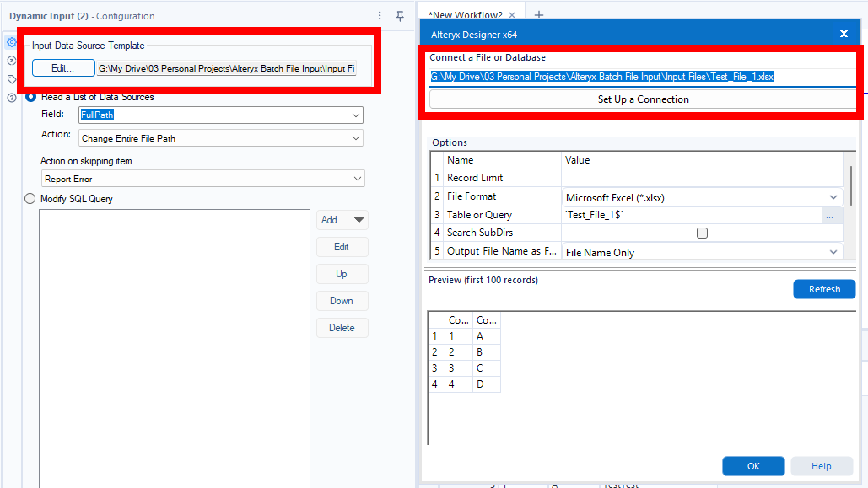868x488 pixels.
Task: Expand the Change Entire File Path dropdown
Action: point(356,137)
